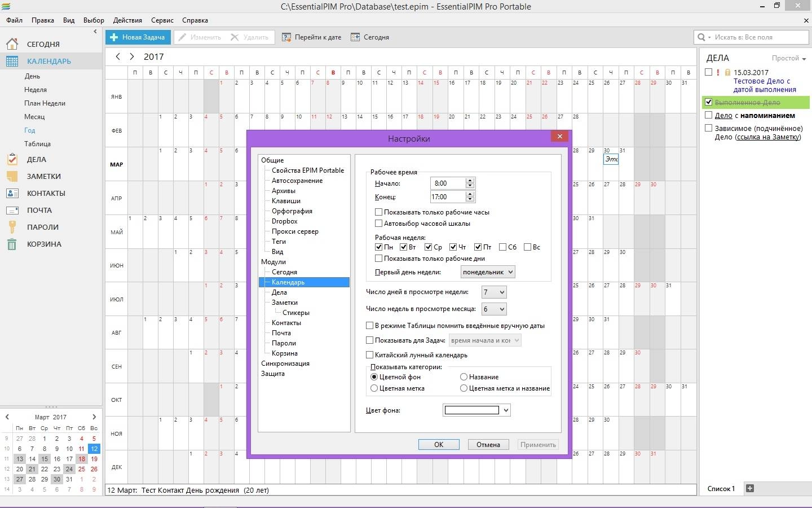
Task: Click the EssentialPIM app icon in title bar
Action: [x=6, y=6]
